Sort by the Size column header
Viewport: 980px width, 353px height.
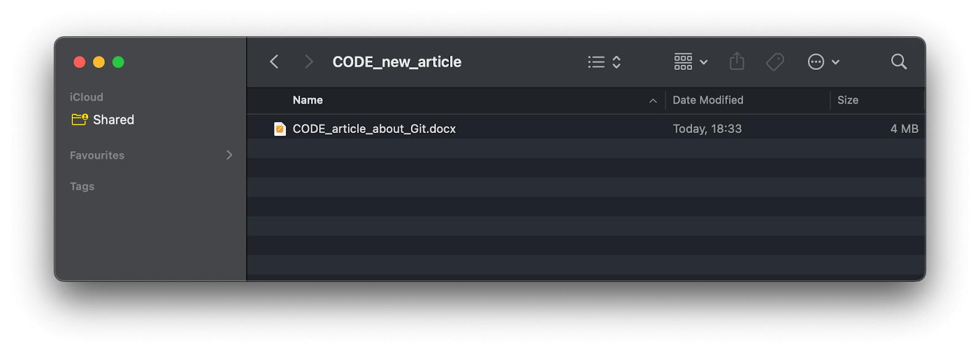(848, 100)
